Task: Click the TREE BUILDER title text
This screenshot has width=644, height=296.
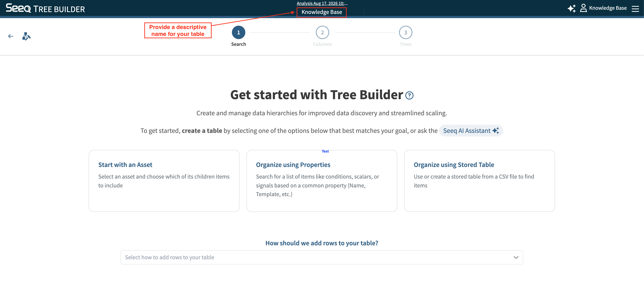Action: 59,9
